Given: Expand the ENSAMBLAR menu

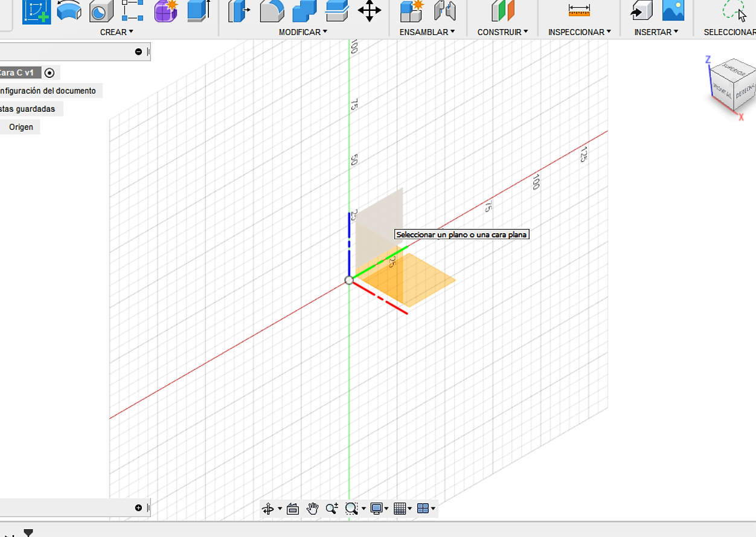Looking at the screenshot, I should click(x=427, y=32).
